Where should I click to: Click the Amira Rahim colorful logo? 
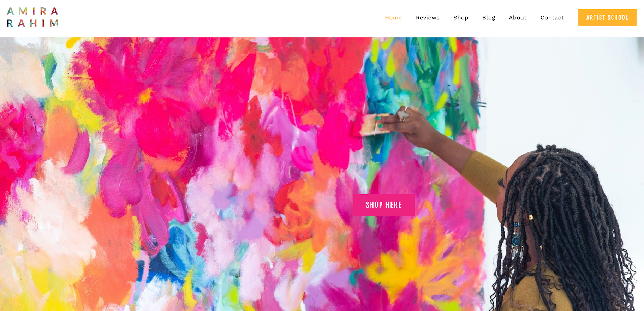pos(32,17)
